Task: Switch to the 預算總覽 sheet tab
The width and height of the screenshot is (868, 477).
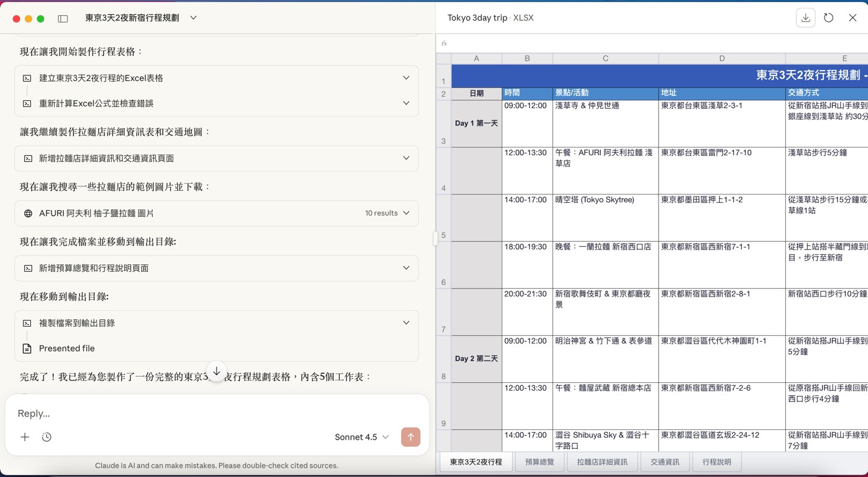Action: [x=539, y=462]
